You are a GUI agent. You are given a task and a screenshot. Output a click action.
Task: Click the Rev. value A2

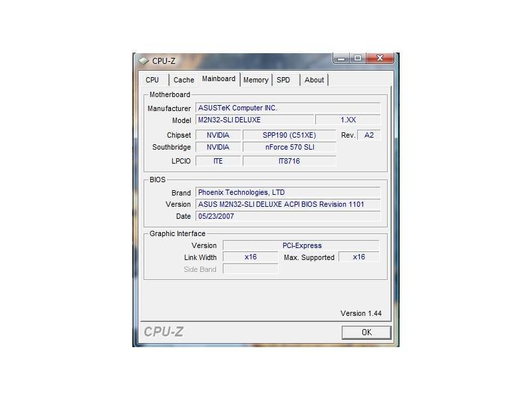coord(369,135)
